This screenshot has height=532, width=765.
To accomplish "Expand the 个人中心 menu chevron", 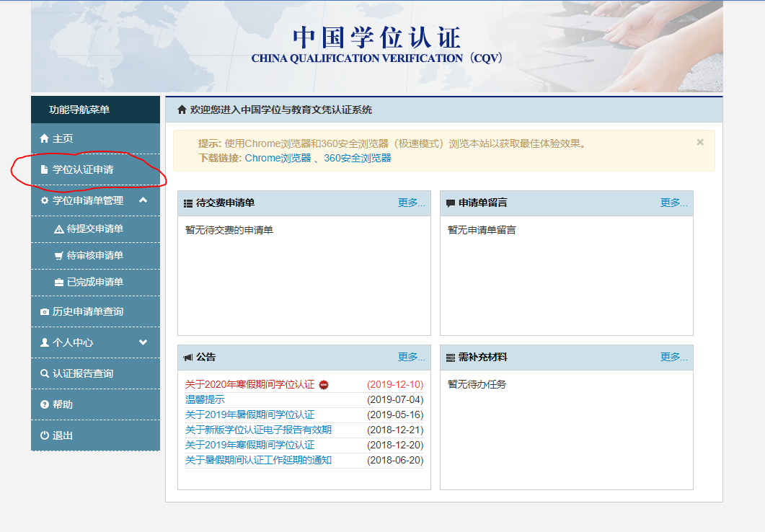I will [x=143, y=342].
